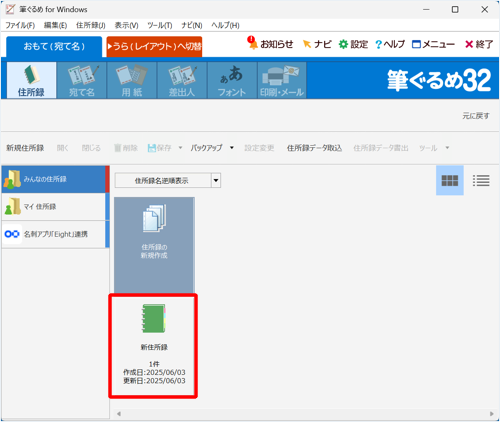500x422 pixels.
Task: Switch to grid thumbnail view
Action: tap(450, 180)
